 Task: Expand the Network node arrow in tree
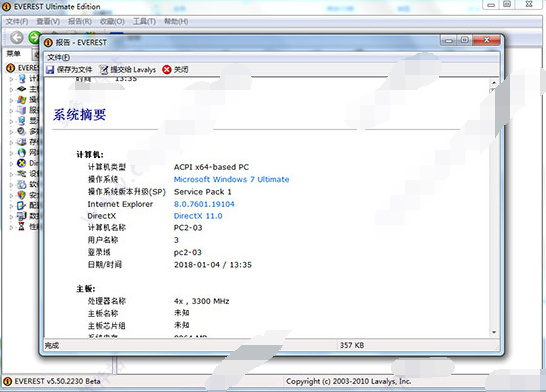11,153
